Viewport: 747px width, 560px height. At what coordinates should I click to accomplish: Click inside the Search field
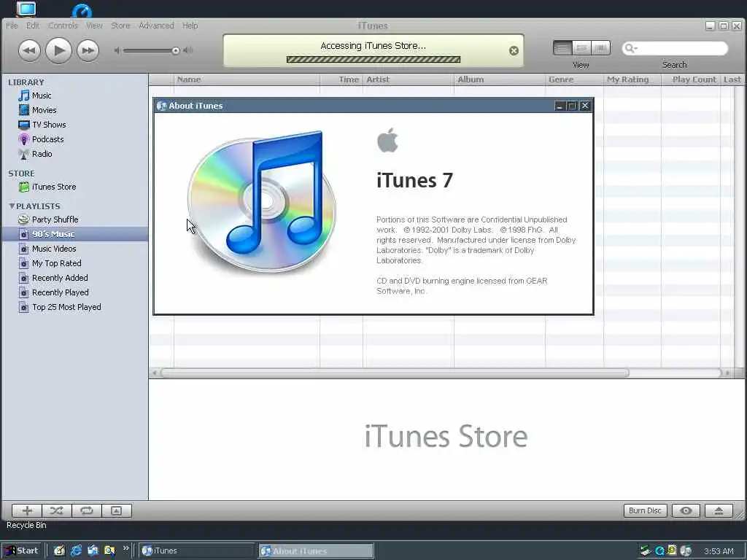click(675, 48)
